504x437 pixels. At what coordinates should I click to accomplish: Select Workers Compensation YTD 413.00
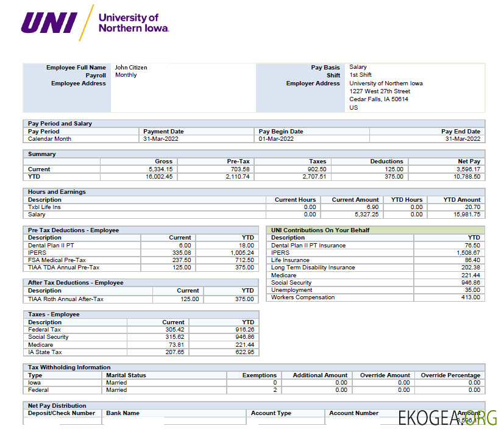coord(470,297)
